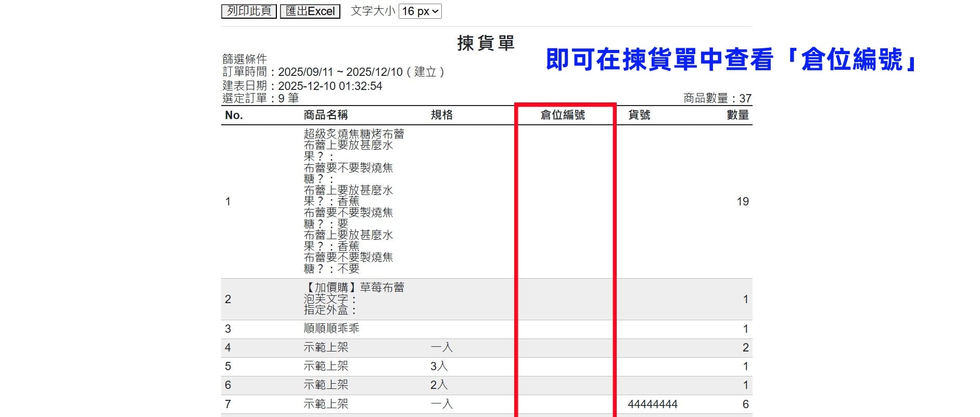Click the quantity 2 in row 4

coord(745,347)
